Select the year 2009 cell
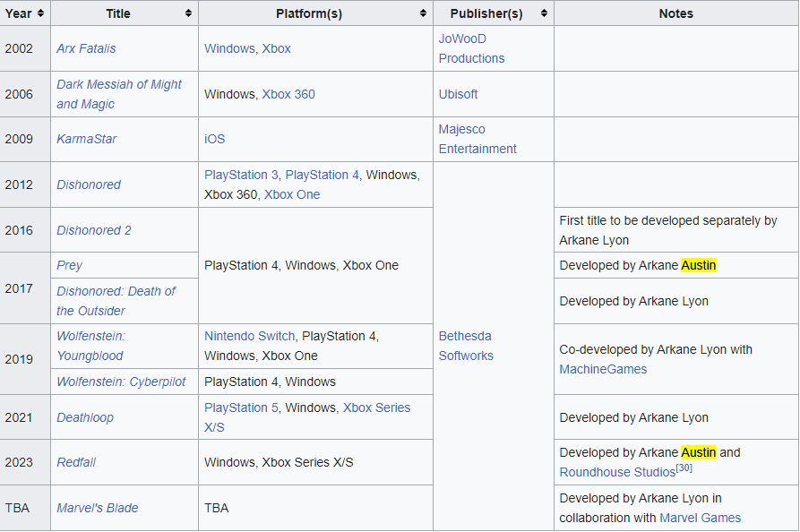The image size is (800, 532). [25, 139]
